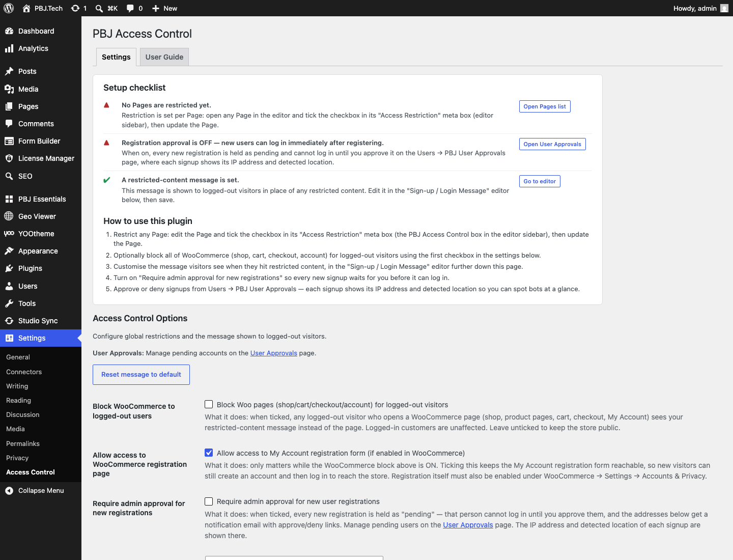Click the Posts pushpin icon

tap(9, 71)
